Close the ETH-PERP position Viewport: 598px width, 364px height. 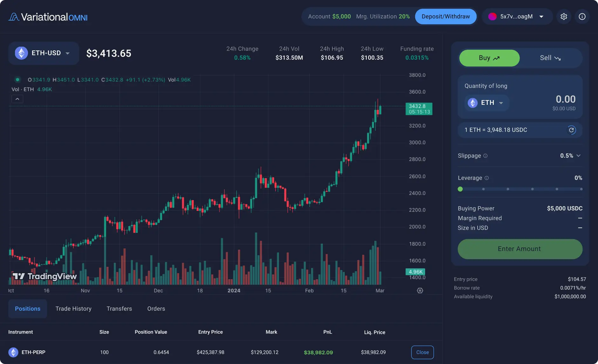click(422, 352)
